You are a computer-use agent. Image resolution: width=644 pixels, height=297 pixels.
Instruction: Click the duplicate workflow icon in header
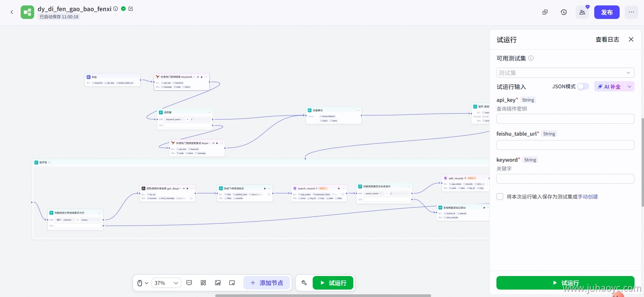pyautogui.click(x=545, y=12)
